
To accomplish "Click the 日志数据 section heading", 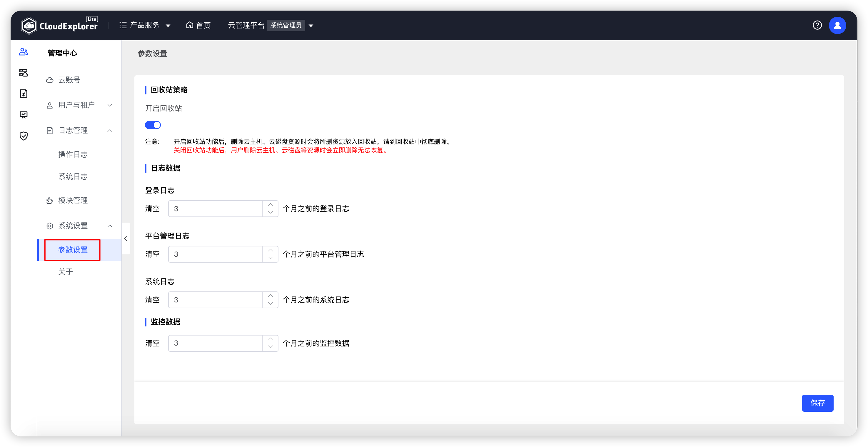I will (x=166, y=168).
